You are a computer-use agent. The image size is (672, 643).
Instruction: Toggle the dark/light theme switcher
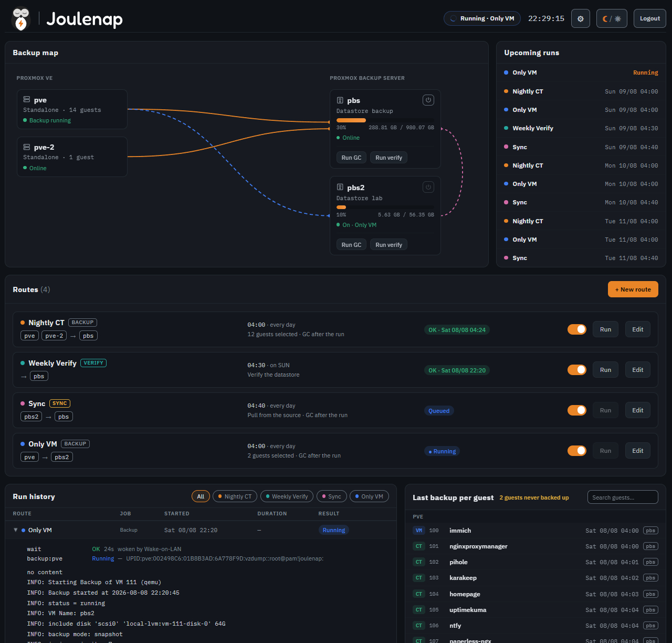click(612, 18)
